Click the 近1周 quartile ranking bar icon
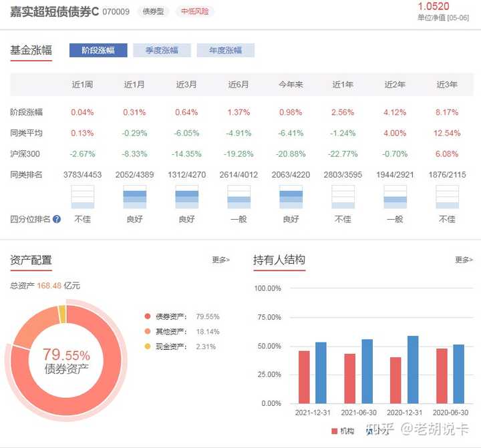The image size is (481, 448). (x=83, y=197)
